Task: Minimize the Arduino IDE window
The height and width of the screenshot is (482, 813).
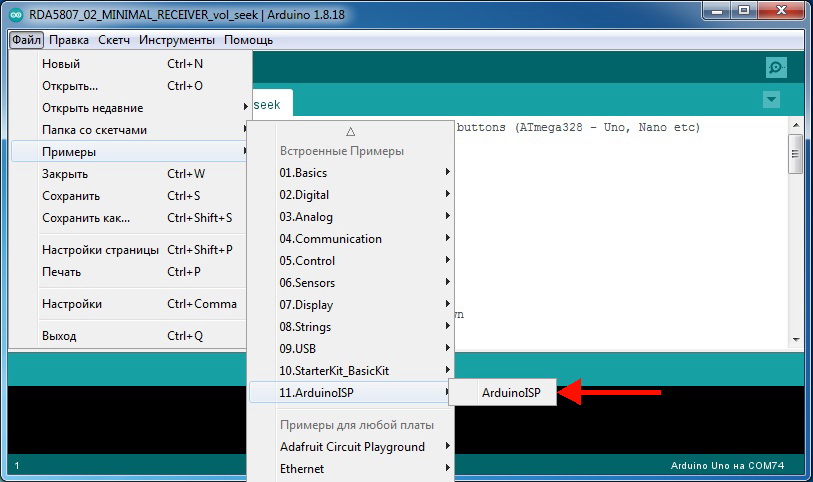Action: [717, 12]
